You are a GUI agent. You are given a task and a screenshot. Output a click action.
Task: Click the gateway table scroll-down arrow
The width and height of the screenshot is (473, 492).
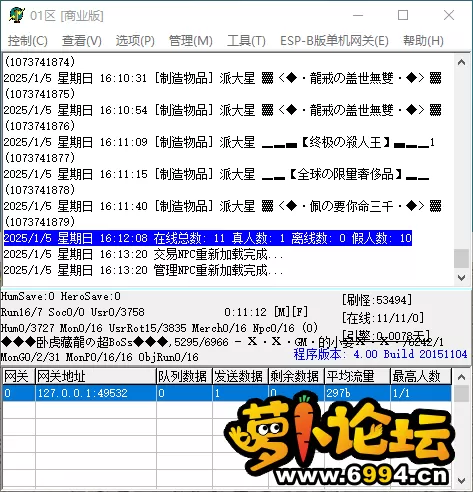coord(461,481)
